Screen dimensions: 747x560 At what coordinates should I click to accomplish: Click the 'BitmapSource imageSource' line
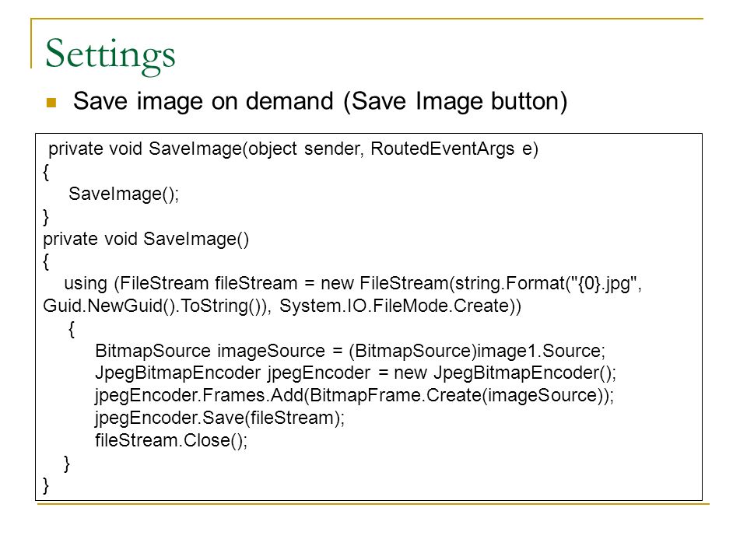click(x=350, y=352)
